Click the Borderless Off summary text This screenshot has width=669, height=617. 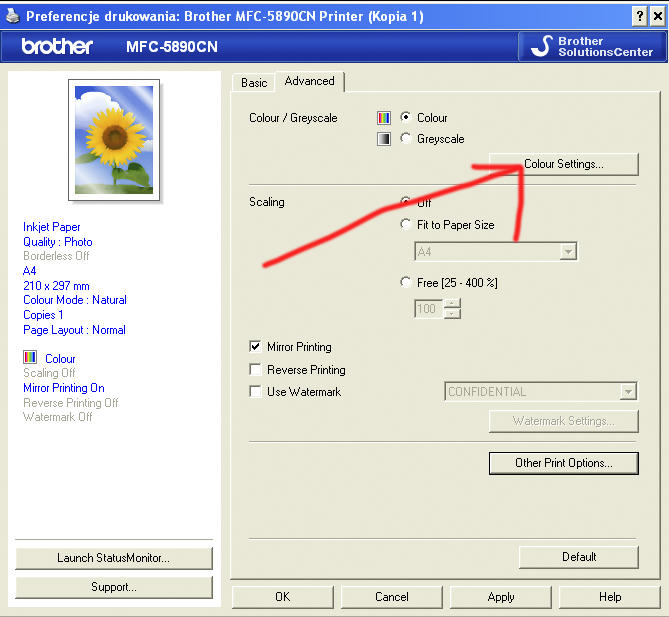56,256
